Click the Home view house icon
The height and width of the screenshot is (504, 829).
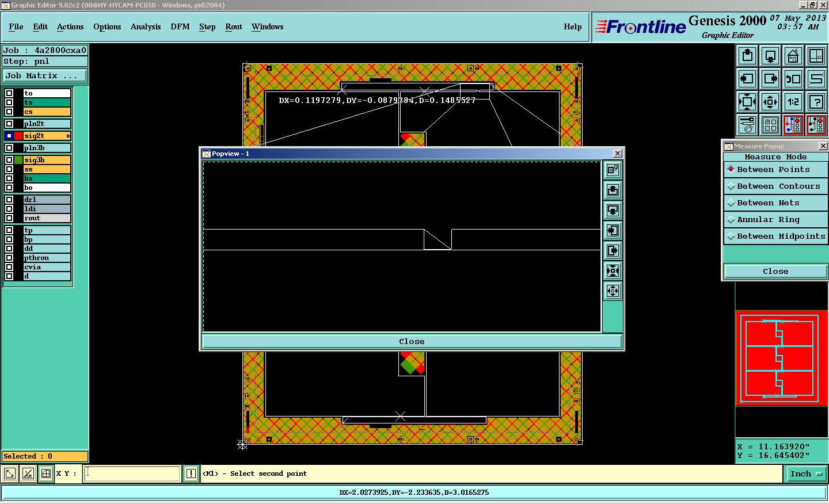tap(793, 56)
